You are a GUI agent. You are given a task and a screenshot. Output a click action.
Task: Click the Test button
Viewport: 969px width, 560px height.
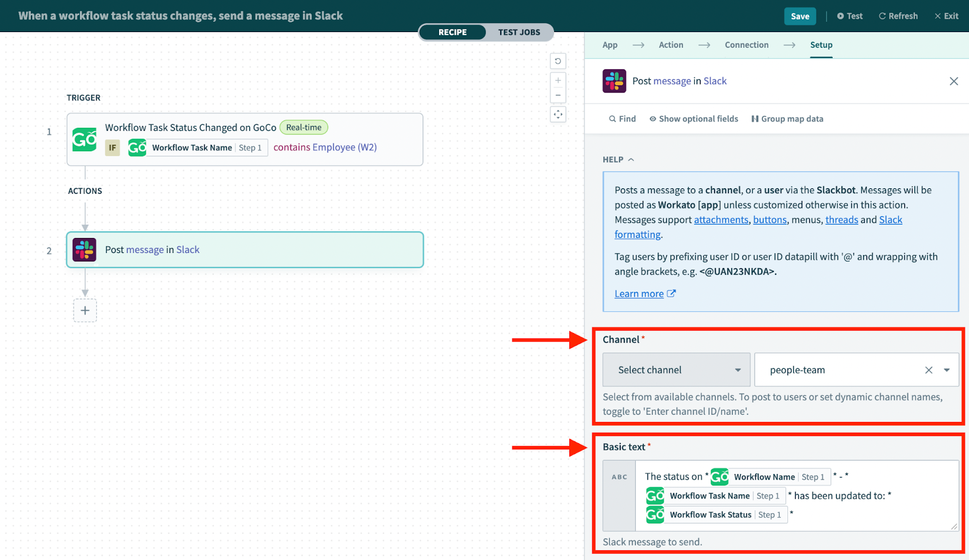pyautogui.click(x=850, y=16)
